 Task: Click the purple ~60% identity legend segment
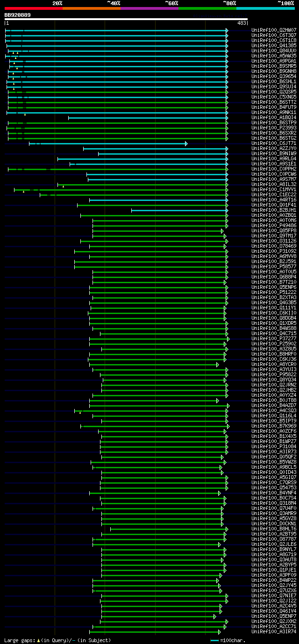[x=149, y=8]
